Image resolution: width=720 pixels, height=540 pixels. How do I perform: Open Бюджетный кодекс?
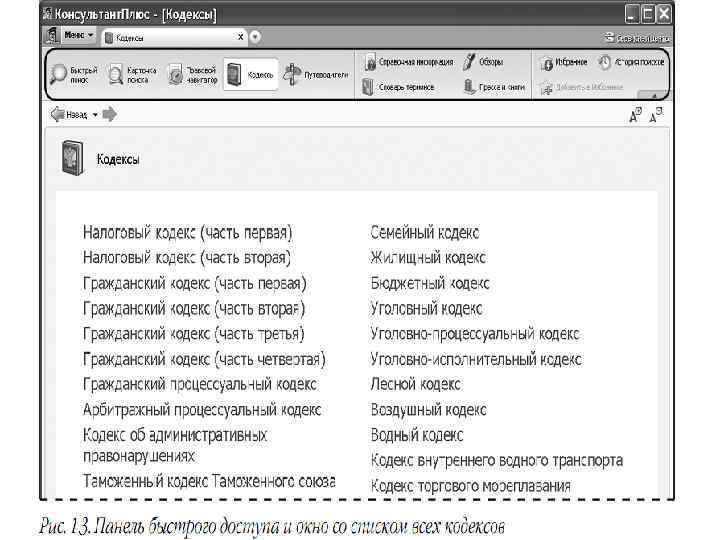pyautogui.click(x=430, y=283)
